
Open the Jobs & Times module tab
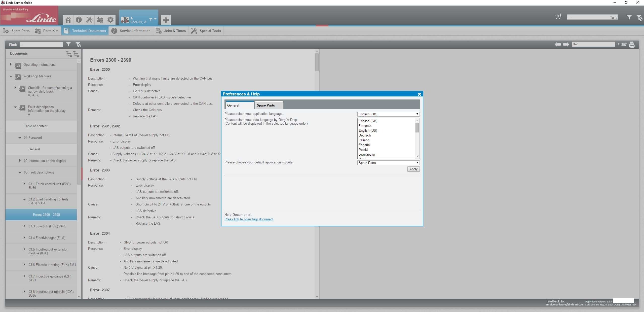[x=171, y=31]
